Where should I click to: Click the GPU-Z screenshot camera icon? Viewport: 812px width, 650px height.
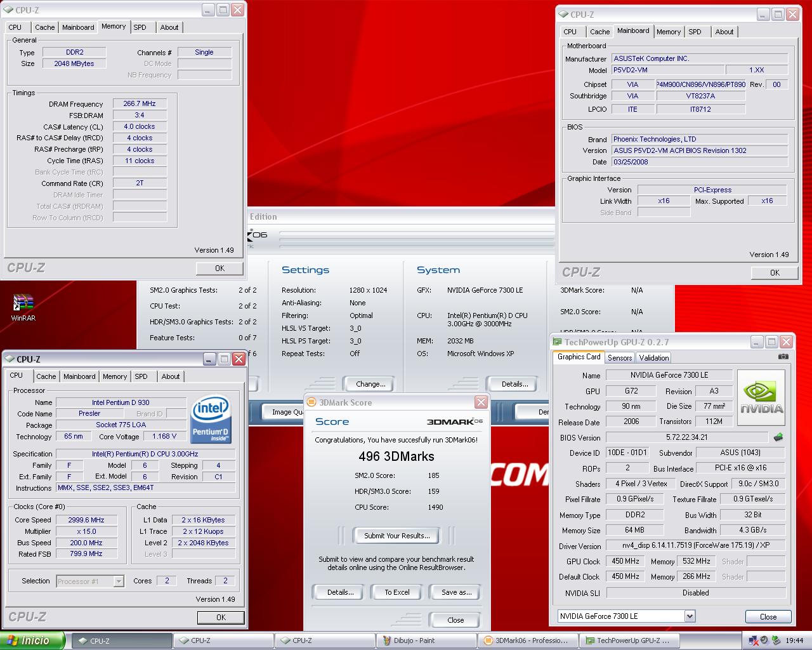[x=783, y=357]
